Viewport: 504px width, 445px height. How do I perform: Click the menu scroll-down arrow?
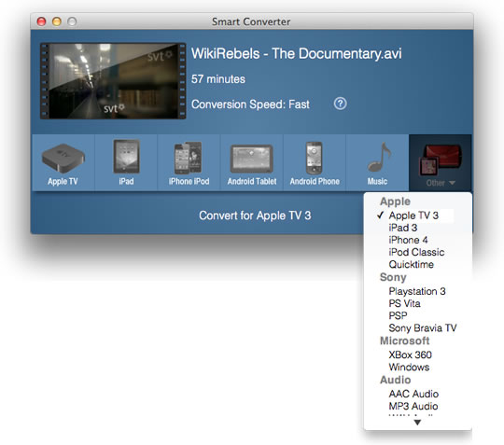[x=417, y=423]
